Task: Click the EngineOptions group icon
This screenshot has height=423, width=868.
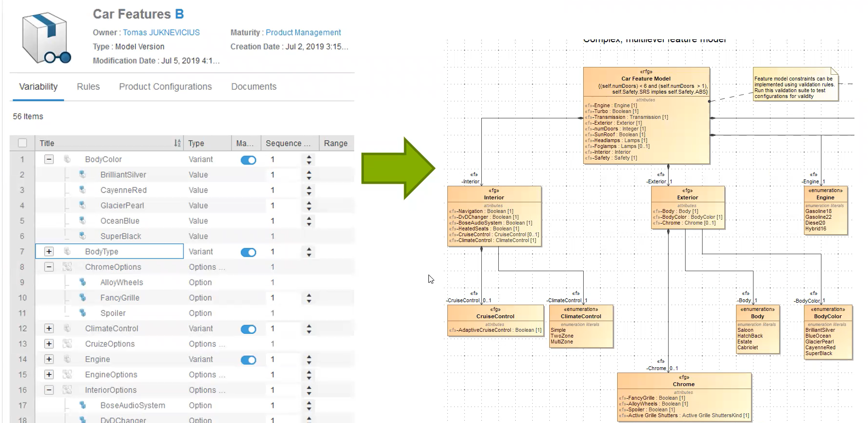Action: click(67, 374)
